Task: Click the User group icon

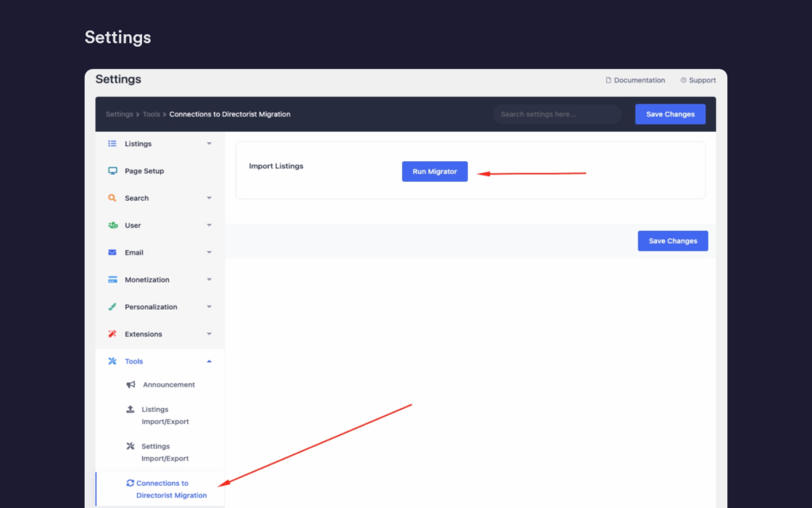Action: (113, 225)
